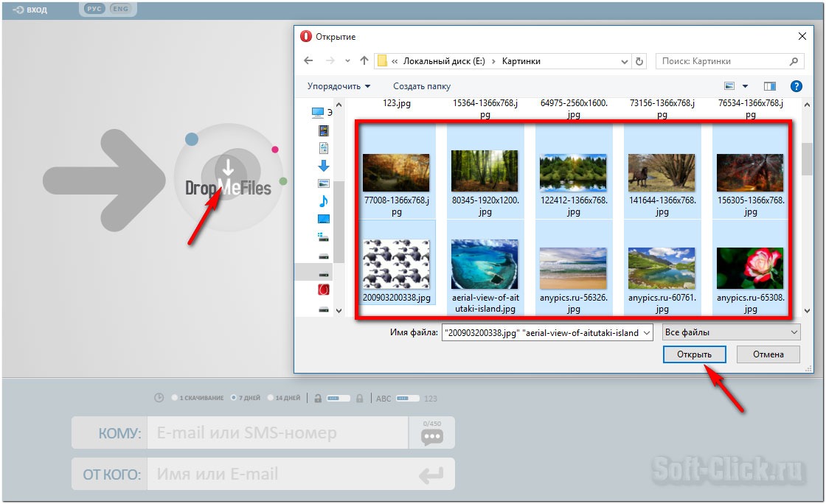Open recent locations dropdown arrow
Screen dimensions: 826x504
point(347,61)
